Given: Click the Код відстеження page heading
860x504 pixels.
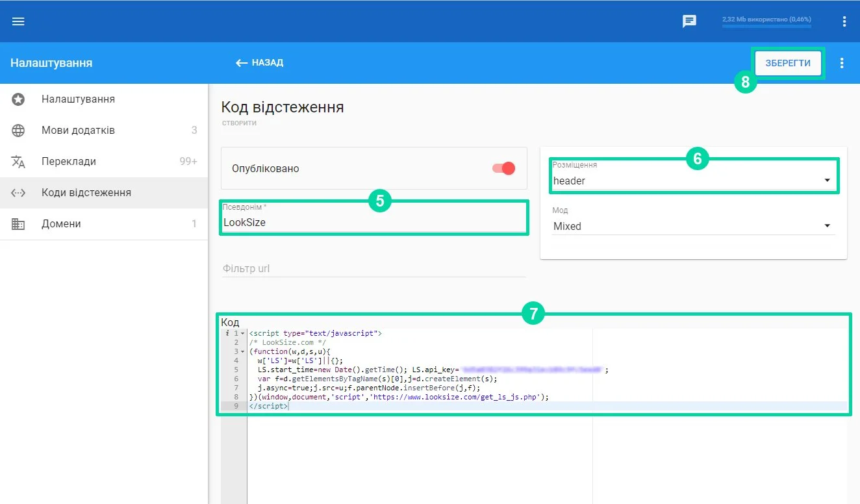Looking at the screenshot, I should (x=283, y=107).
